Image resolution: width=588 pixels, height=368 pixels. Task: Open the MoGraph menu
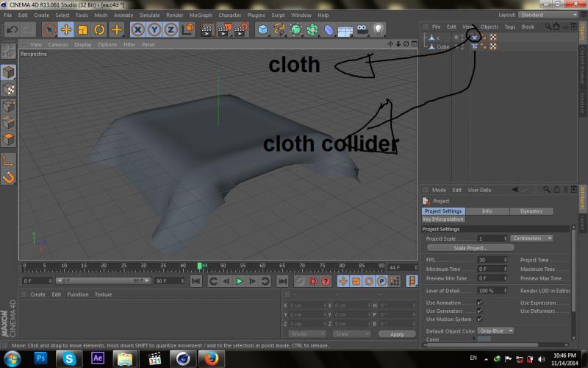tap(201, 15)
